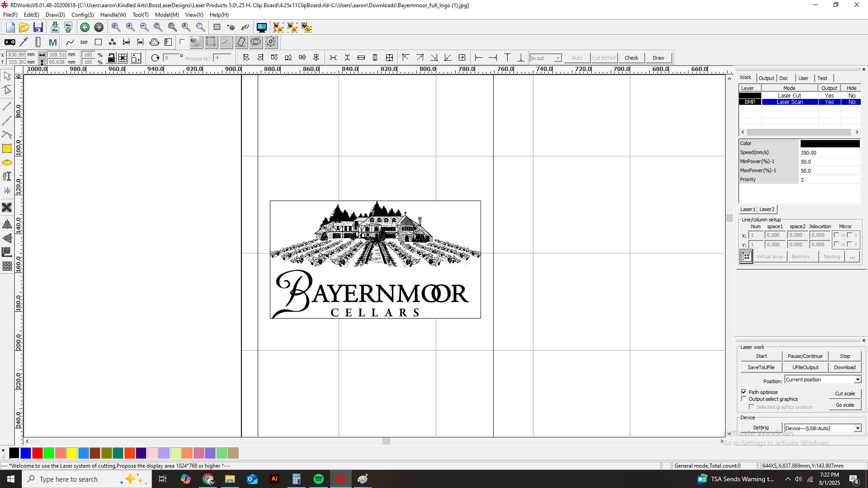Viewport: 868px width, 488px height.
Task: Select the BMP Laser Scan layer row
Action: (800, 102)
